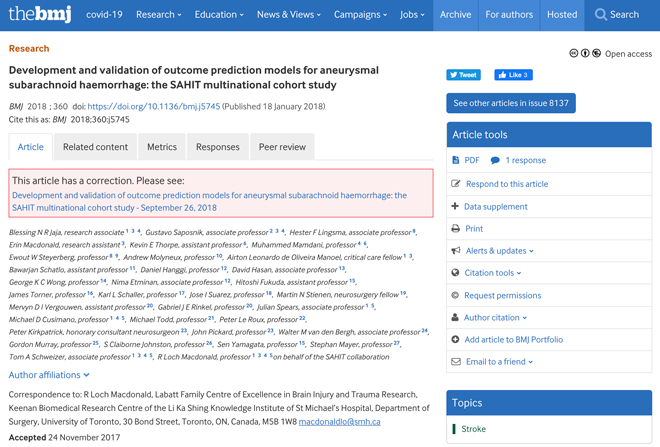Click the Cite this as citation text

coord(69,120)
